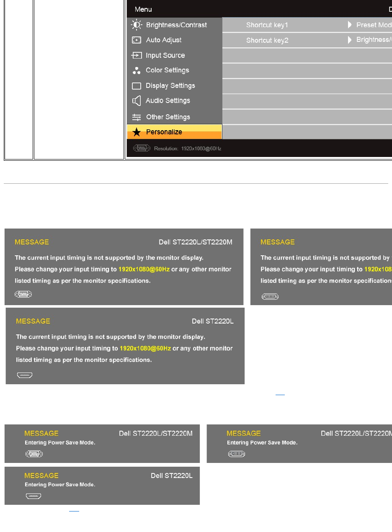The height and width of the screenshot is (532, 392).
Task: Select the Shortcut key1 row
Action: (x=307, y=25)
